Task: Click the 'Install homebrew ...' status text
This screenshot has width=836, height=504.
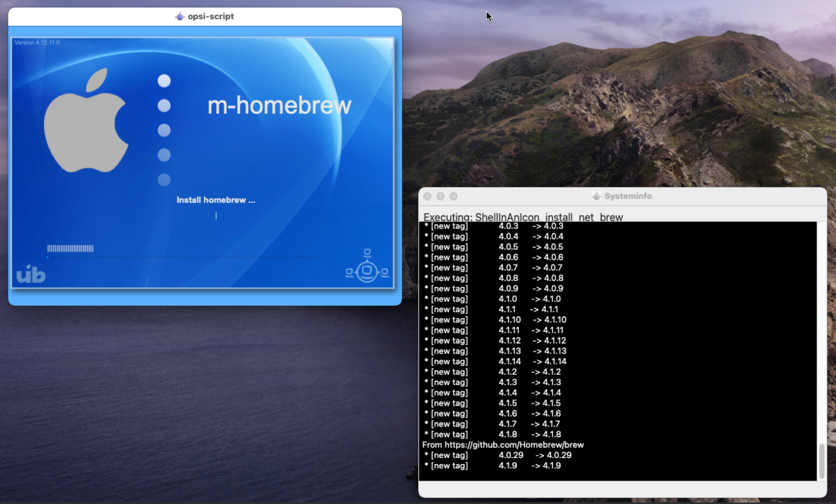Action: click(216, 200)
